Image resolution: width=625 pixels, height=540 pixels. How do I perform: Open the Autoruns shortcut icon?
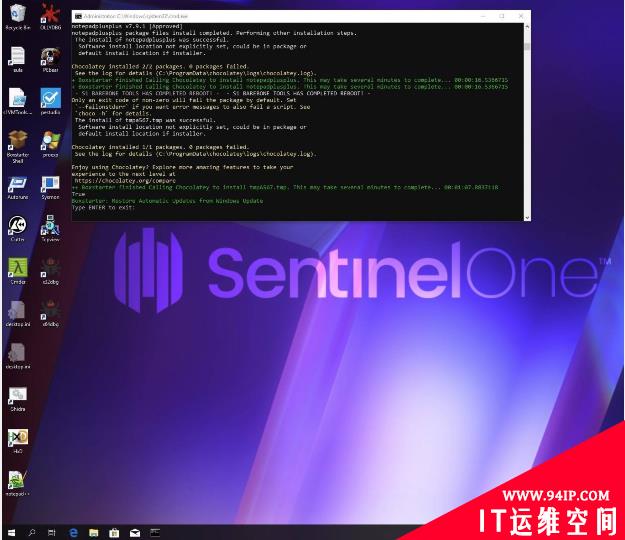18,187
